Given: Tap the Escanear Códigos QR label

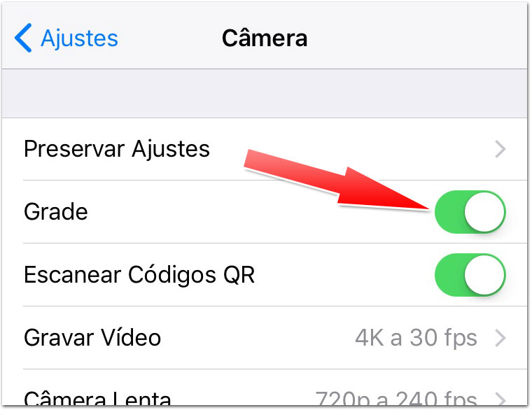Looking at the screenshot, I should [139, 275].
